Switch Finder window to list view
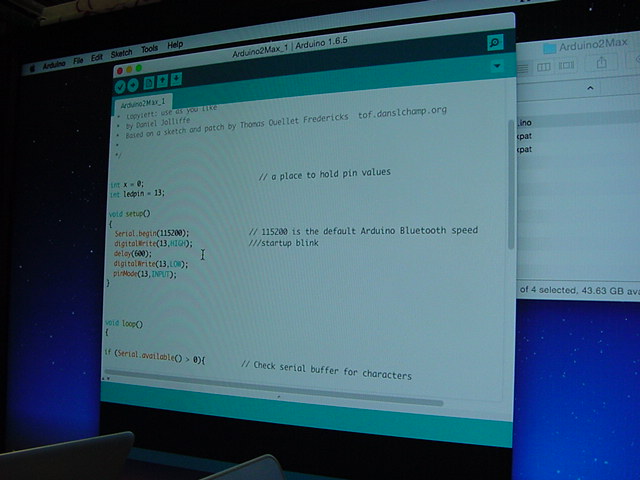The height and width of the screenshot is (480, 640). [523, 69]
